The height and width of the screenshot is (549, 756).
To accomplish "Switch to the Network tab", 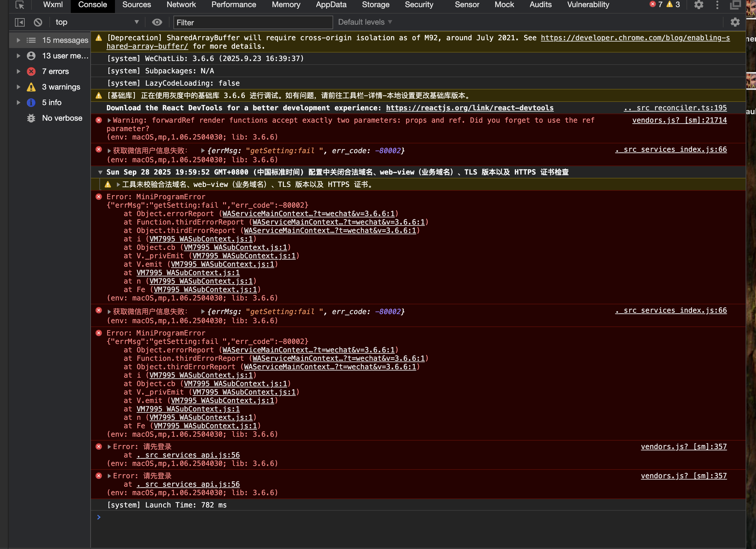I will (181, 5).
